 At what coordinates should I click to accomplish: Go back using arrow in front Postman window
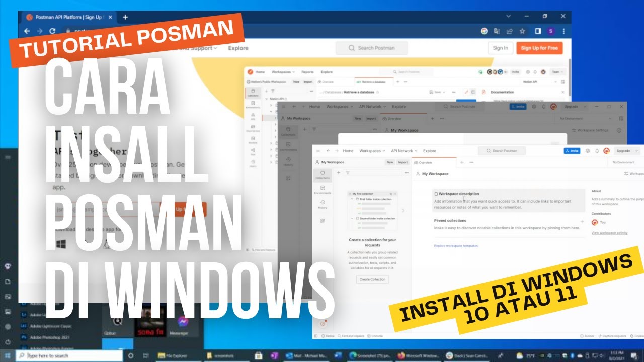328,151
